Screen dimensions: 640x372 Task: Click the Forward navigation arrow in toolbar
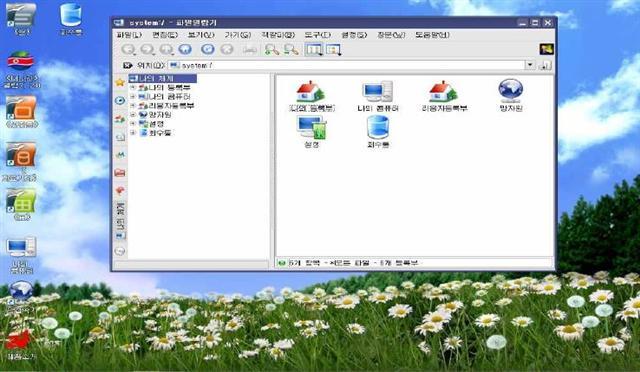(147, 50)
